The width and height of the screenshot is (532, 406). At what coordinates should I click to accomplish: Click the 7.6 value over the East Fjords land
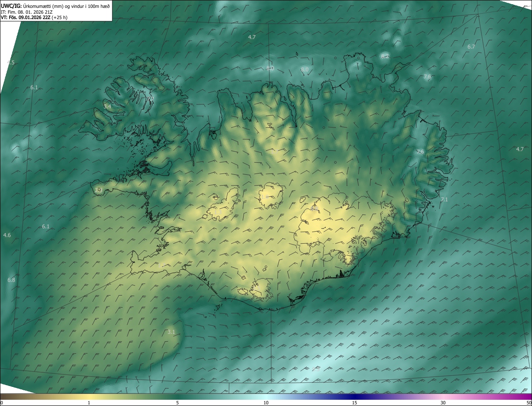[420, 152]
